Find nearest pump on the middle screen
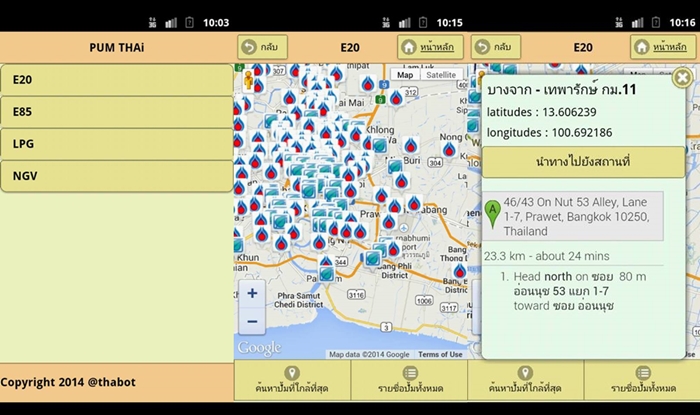The height and width of the screenshot is (415, 700). pyautogui.click(x=292, y=380)
